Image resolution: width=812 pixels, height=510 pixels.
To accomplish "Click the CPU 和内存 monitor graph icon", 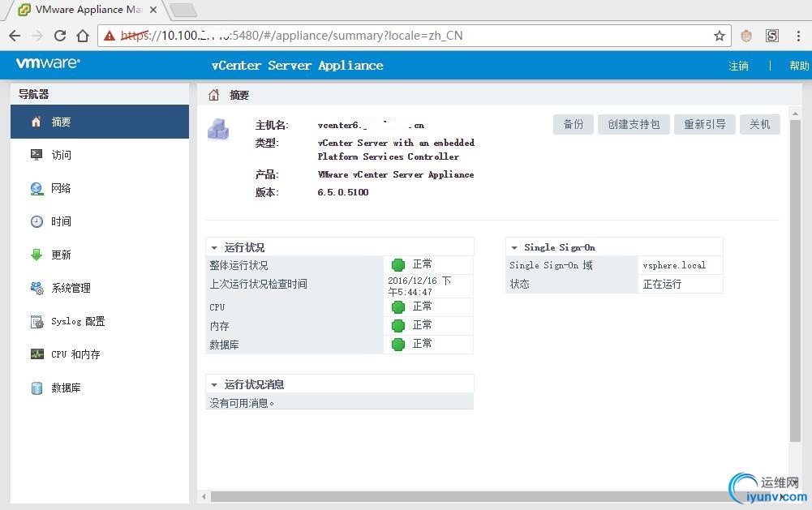I will (x=37, y=354).
